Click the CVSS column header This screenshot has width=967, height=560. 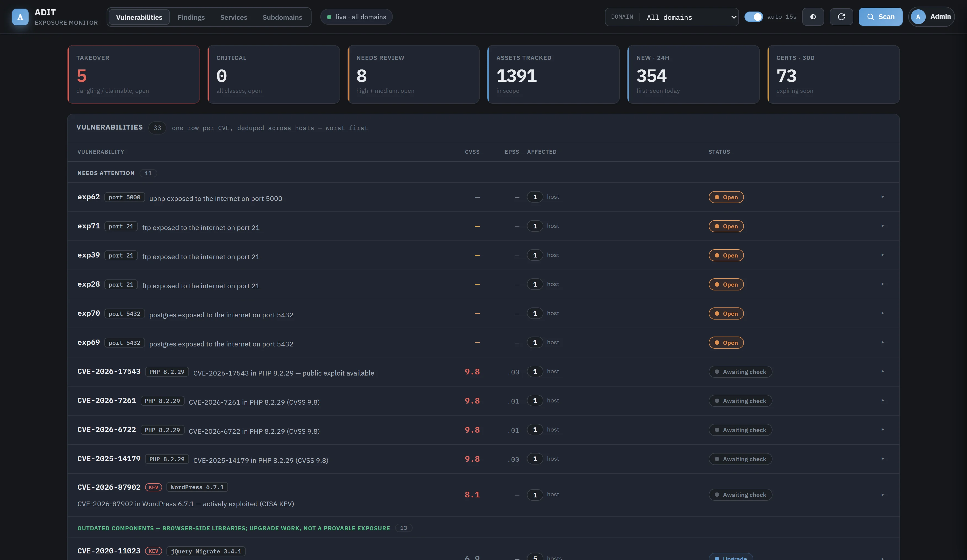point(472,152)
